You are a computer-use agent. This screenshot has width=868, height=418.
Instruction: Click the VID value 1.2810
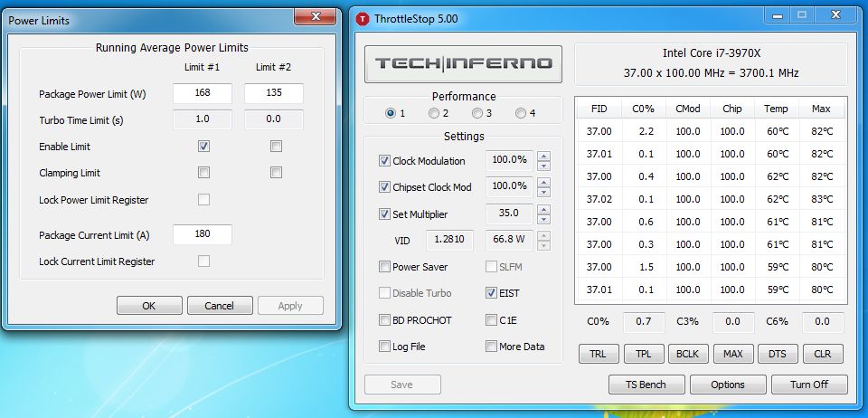tap(450, 240)
